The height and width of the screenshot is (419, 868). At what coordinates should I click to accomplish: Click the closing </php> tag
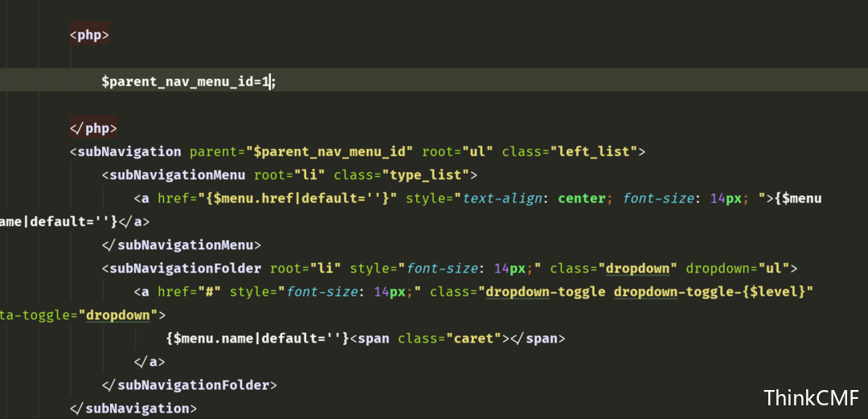(x=93, y=129)
